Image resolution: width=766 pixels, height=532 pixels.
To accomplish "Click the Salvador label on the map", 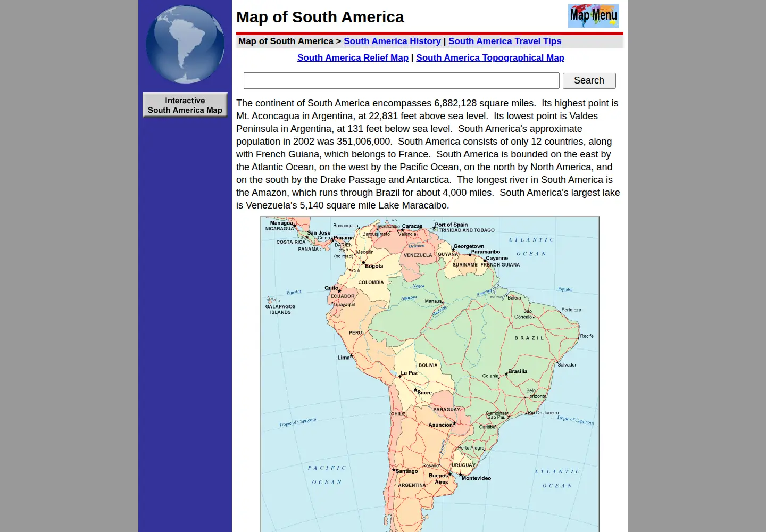I will (567, 365).
